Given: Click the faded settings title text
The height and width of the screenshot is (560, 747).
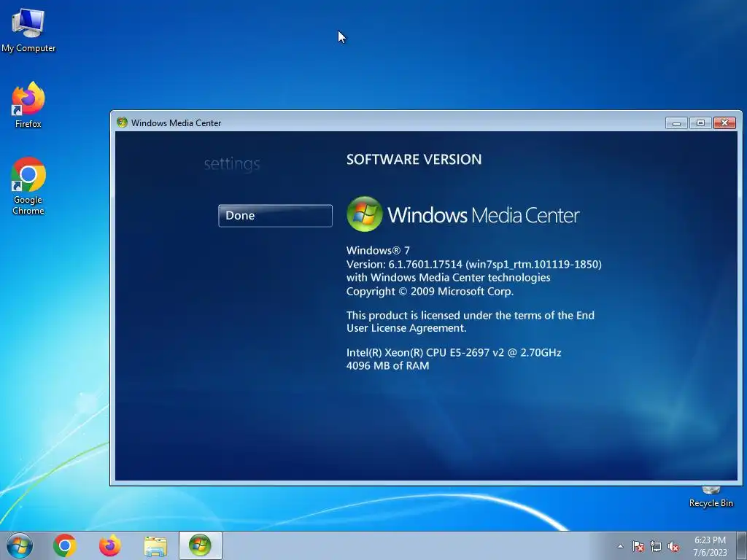Looking at the screenshot, I should pyautogui.click(x=231, y=164).
